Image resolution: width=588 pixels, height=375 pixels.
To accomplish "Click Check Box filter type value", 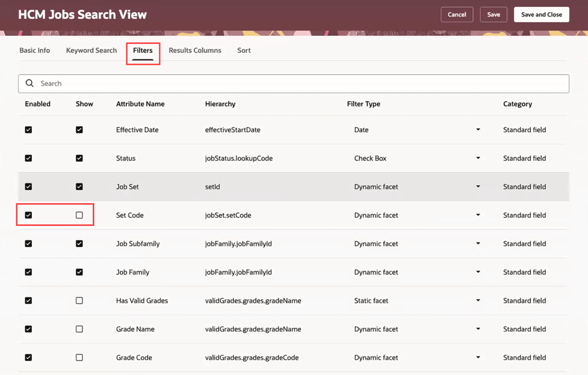I will click(x=370, y=158).
